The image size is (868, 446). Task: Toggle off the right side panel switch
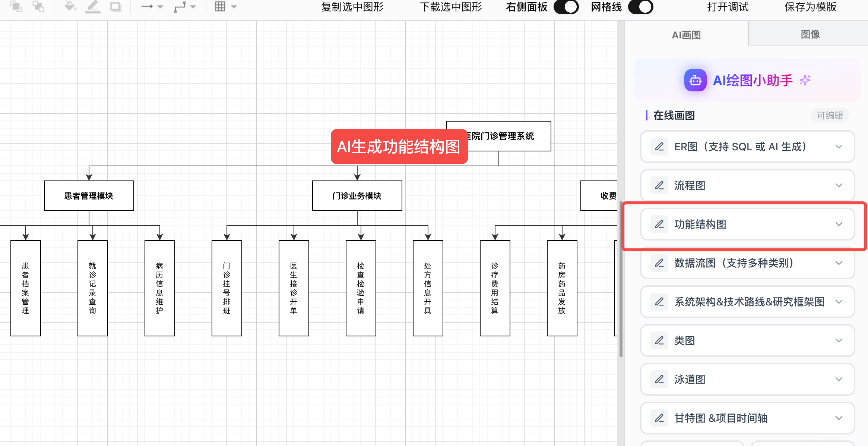coord(566,7)
